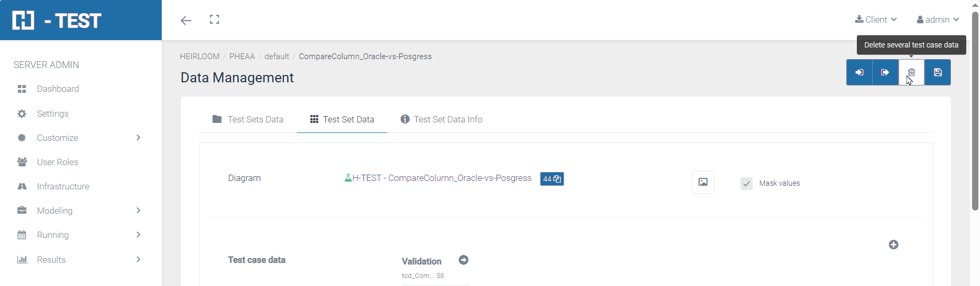Click the plus circle add icon
980x286 pixels.
coord(893,245)
